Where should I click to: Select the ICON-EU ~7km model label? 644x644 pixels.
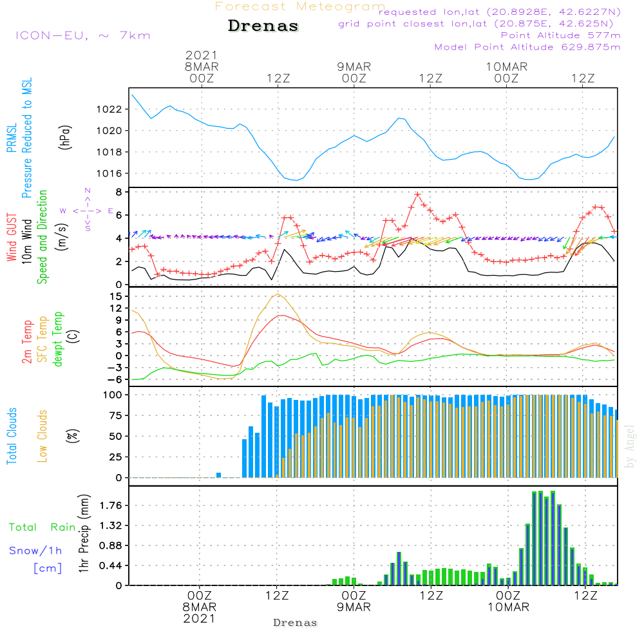82,35
